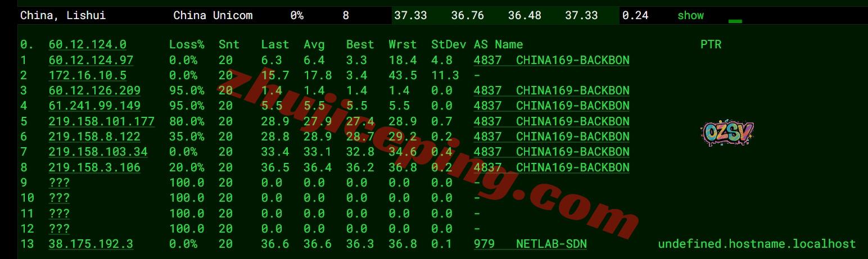Screen dimensions: 868x259
Task: Click the 61.241.99.149 address
Action: [94, 106]
